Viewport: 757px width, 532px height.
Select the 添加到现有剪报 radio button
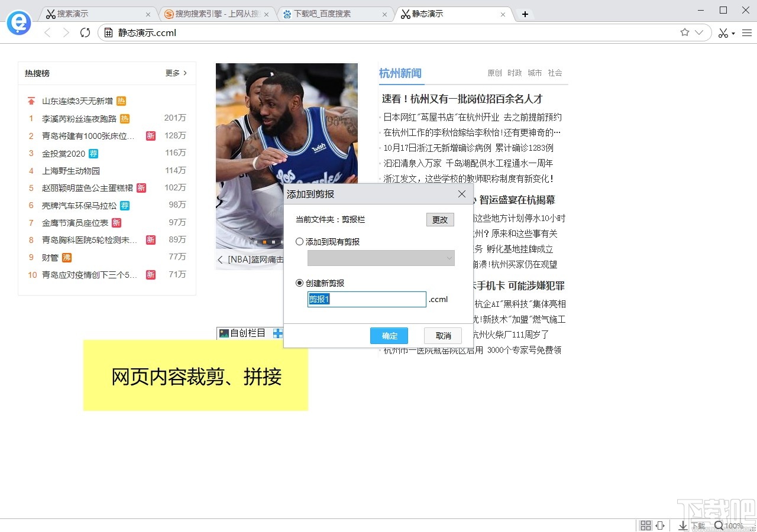pos(300,241)
